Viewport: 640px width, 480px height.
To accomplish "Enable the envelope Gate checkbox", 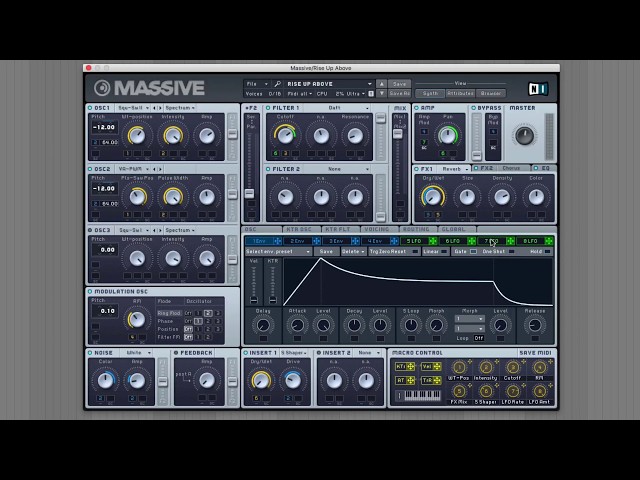I will (472, 252).
